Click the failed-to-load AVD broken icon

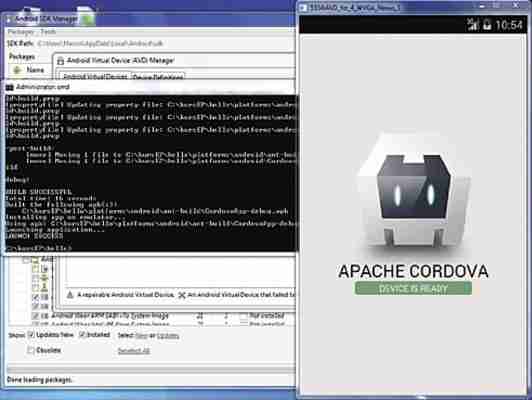182,295
